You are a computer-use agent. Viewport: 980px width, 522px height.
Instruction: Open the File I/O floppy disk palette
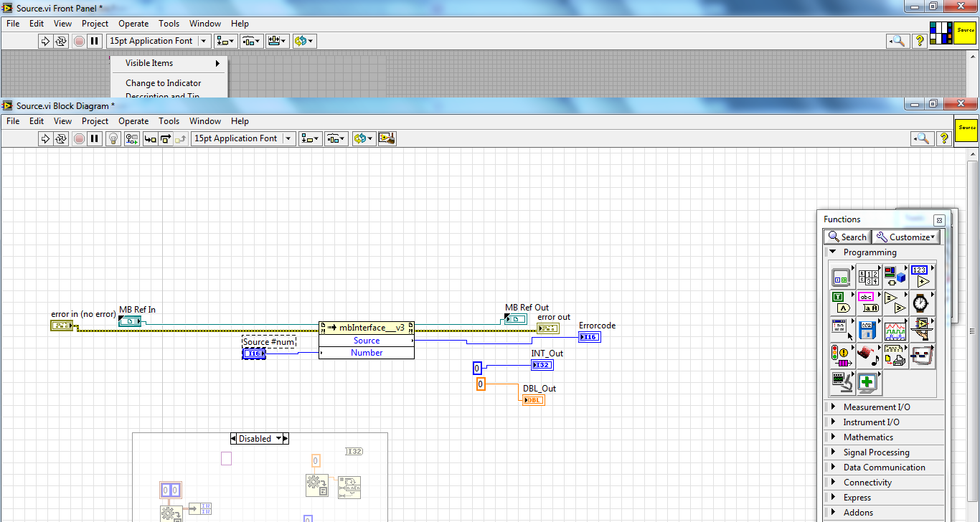[x=868, y=328]
